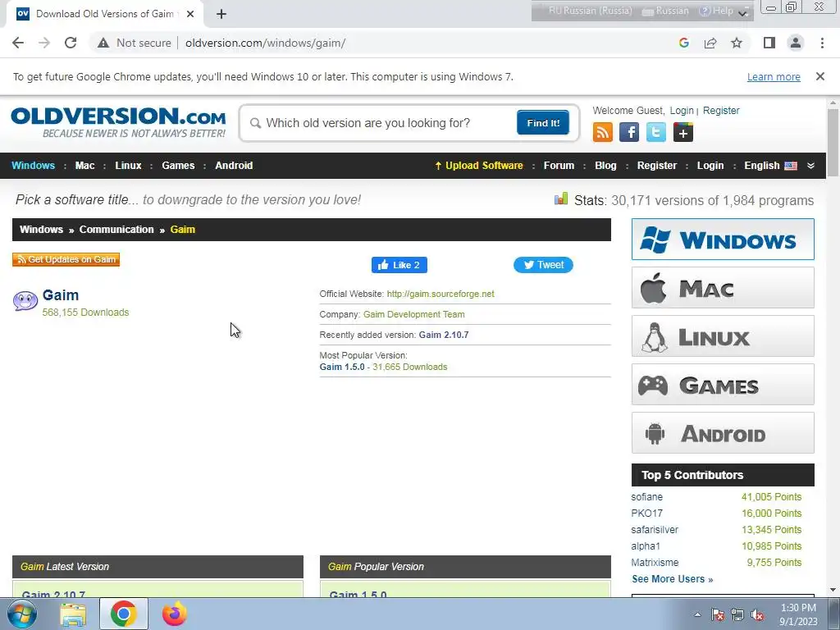
Task: Open the Linux nav menu item
Action: (x=128, y=166)
